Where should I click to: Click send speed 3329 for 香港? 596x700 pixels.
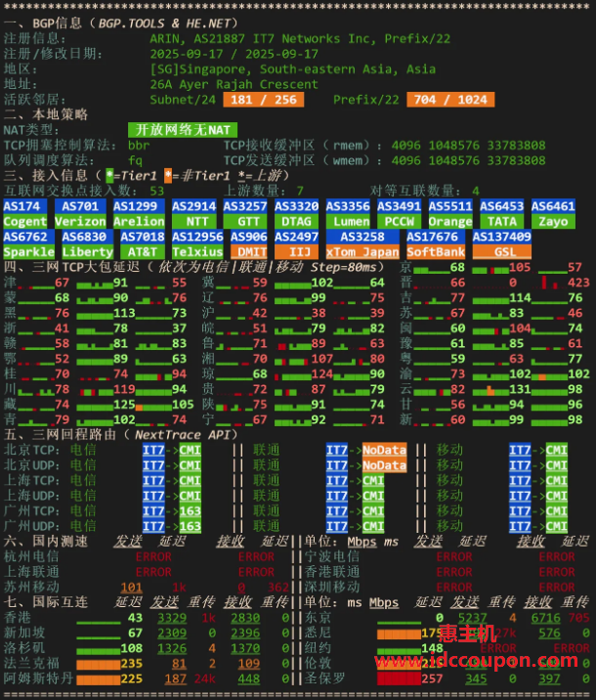[x=172, y=618]
